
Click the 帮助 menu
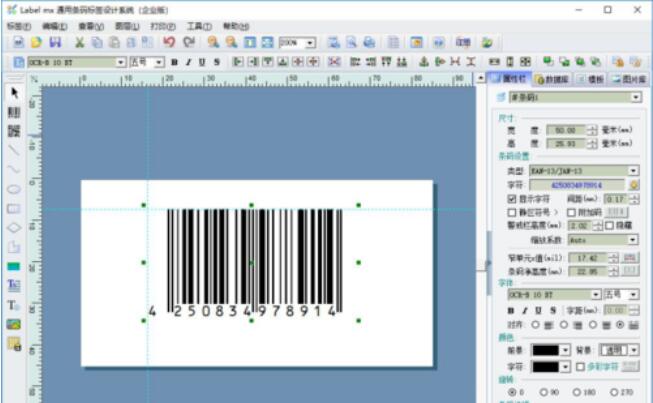tap(236, 26)
